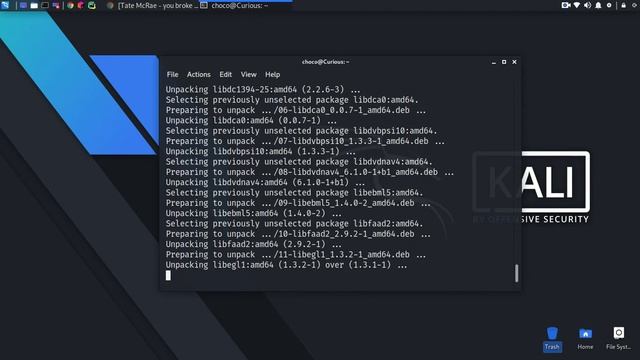
Task: Click the '06-libdca0_0.0.7-1_amd64.deb' line
Action: [296, 110]
